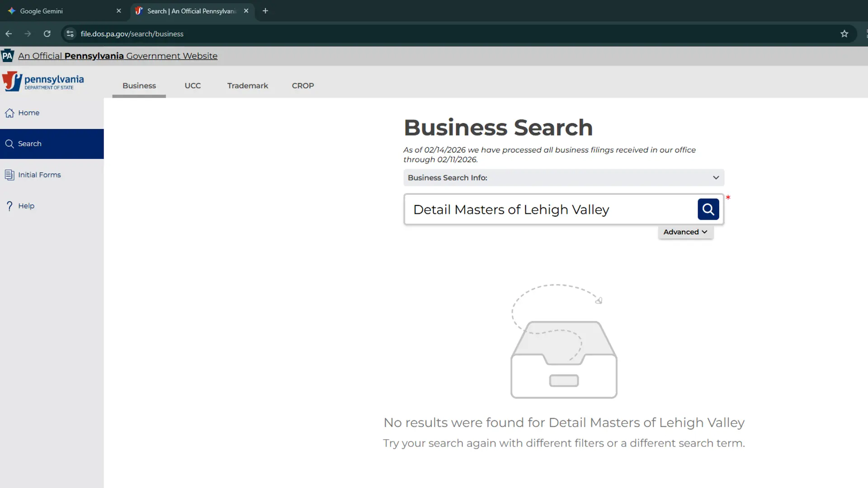Open the CROP section
This screenshot has width=868, height=488.
pyautogui.click(x=302, y=85)
